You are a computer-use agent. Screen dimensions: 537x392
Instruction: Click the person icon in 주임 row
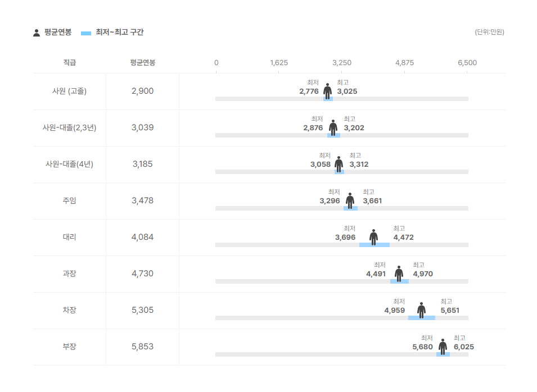(x=350, y=201)
